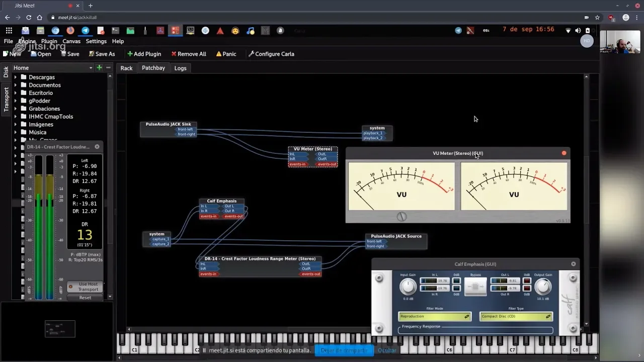Click the New project toolbar icon
644x362 pixels.
[x=12, y=54]
